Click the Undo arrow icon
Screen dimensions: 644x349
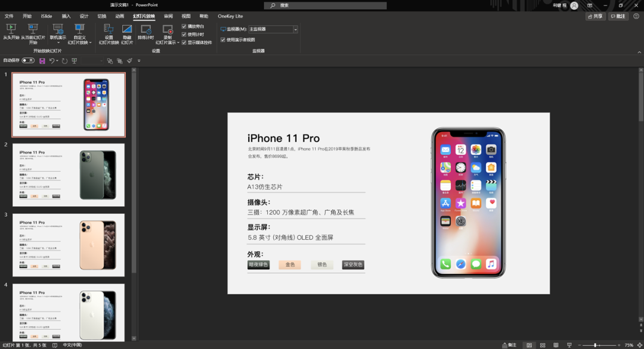tap(52, 61)
